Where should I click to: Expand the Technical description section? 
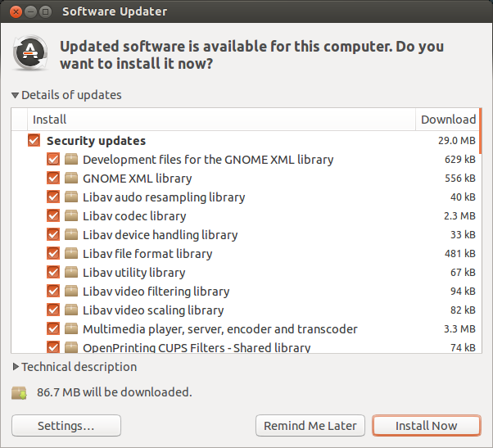16,367
